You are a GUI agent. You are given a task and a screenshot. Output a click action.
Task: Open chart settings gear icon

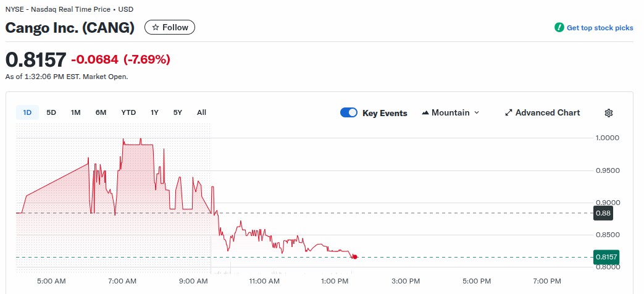609,113
